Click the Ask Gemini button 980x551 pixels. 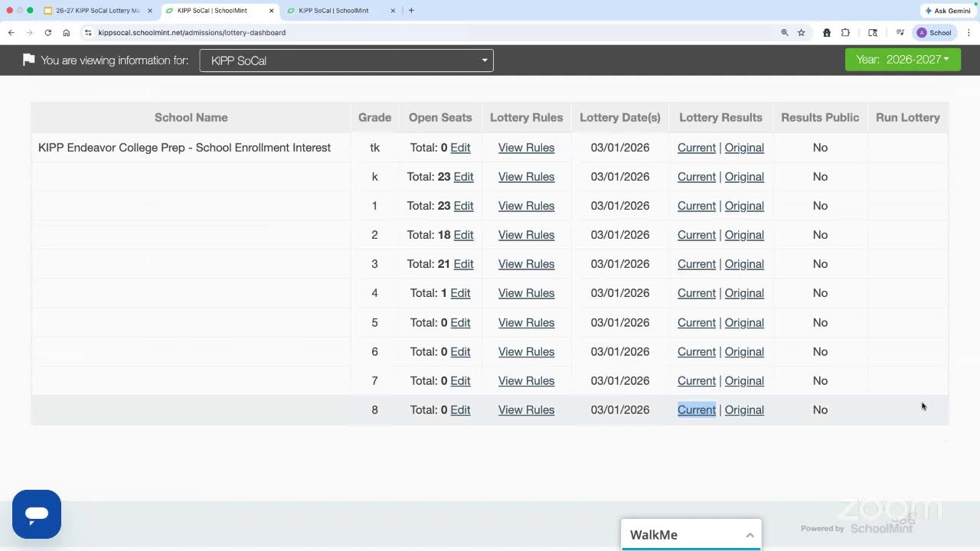(948, 11)
